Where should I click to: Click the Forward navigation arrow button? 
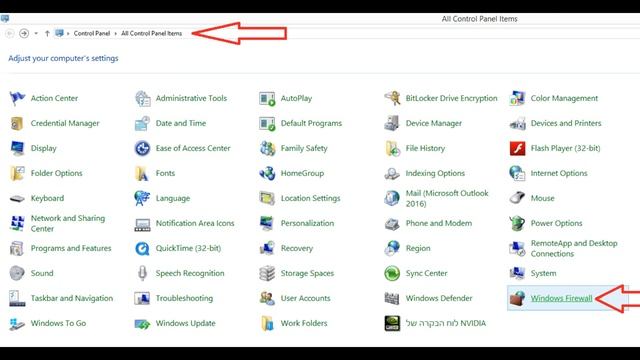pyautogui.click(x=24, y=33)
